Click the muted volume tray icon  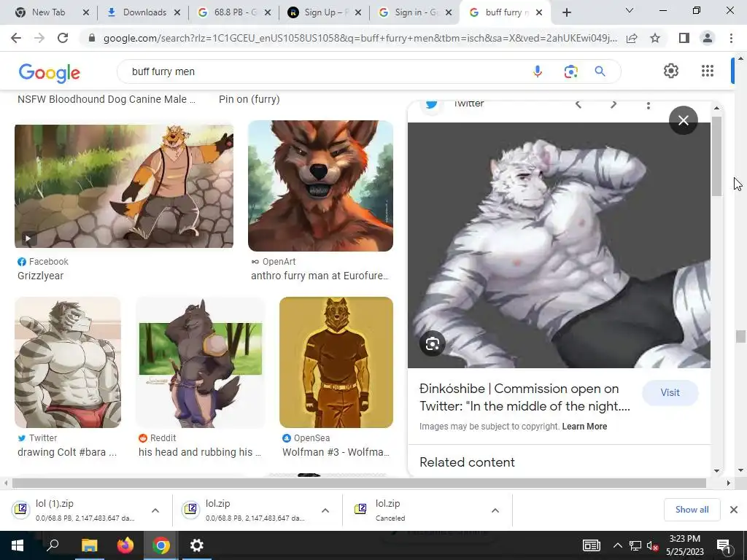(x=652, y=545)
